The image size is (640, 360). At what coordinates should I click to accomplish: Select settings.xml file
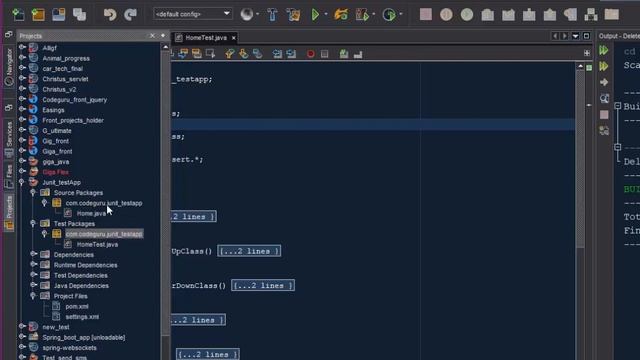point(82,317)
